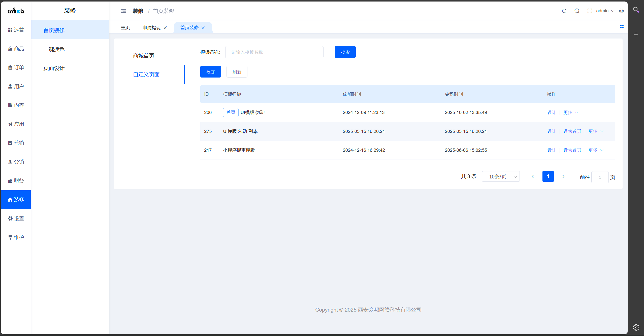Click the refresh icon in the header

[564, 11]
